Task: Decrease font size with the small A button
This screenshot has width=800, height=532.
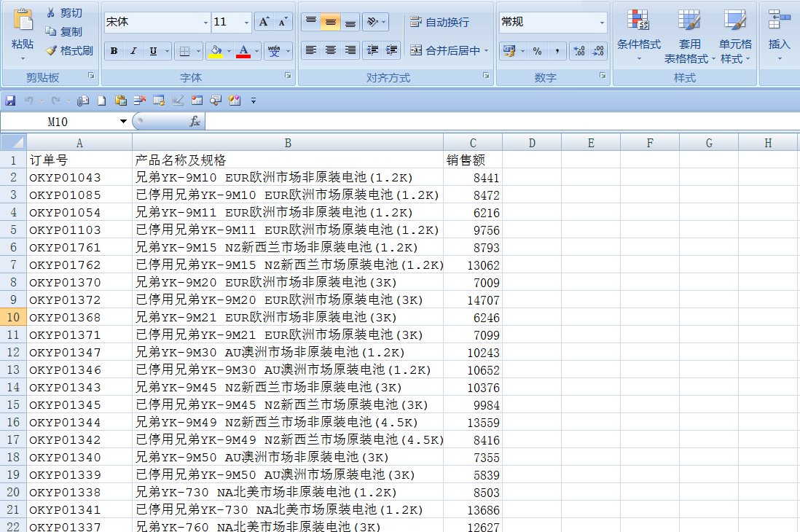Action: 283,22
